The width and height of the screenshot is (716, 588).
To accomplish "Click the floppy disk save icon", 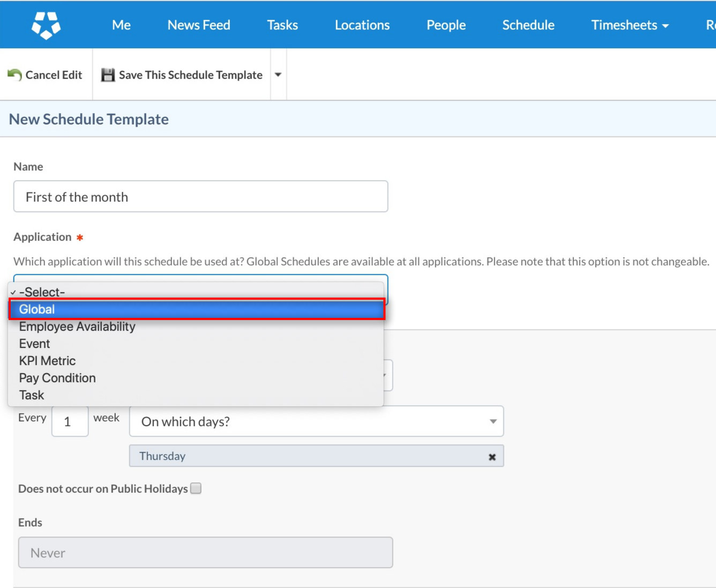I will point(108,75).
